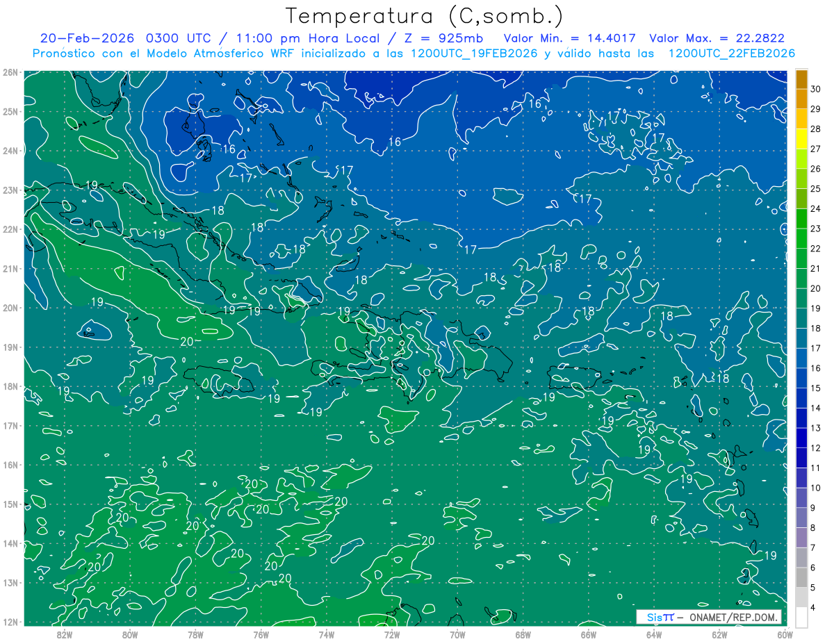Click the '66W' longitude axis label
The width and height of the screenshot is (834, 644).
pyautogui.click(x=588, y=634)
